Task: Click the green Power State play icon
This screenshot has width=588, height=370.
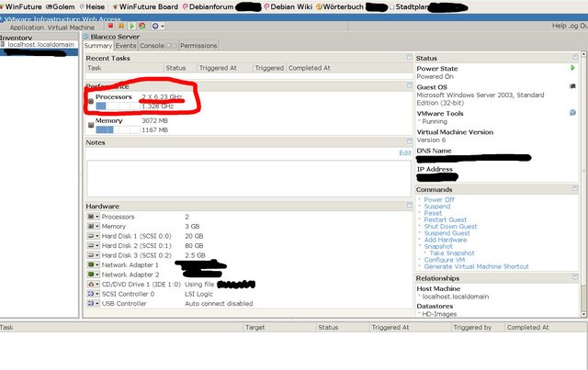Action: click(x=572, y=68)
